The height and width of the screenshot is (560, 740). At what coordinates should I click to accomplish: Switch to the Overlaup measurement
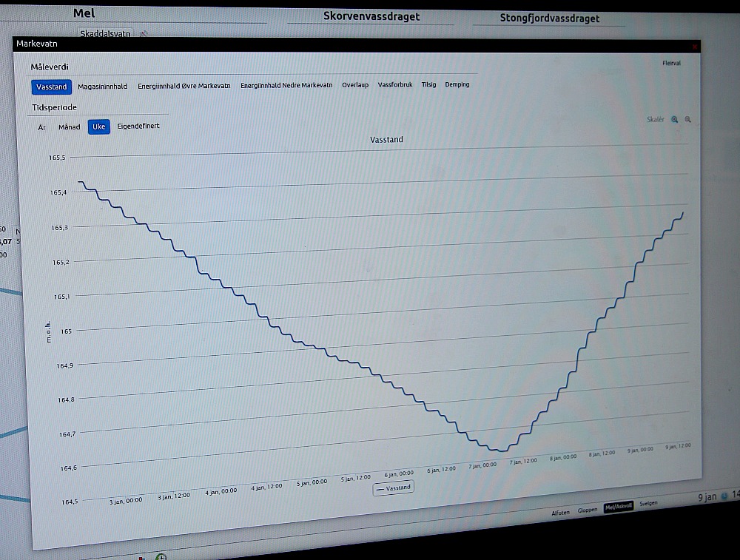coord(355,85)
